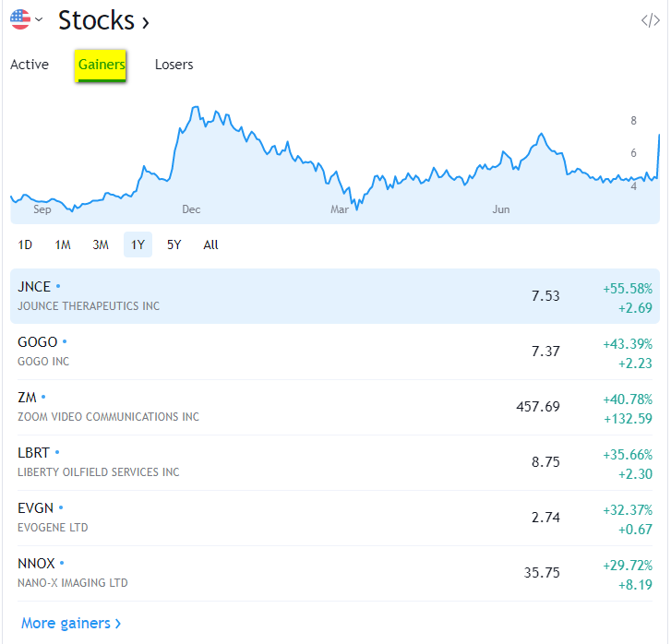Viewport: 671px width, 644px height.
Task: Click the +35.66% change value
Action: [x=628, y=455]
